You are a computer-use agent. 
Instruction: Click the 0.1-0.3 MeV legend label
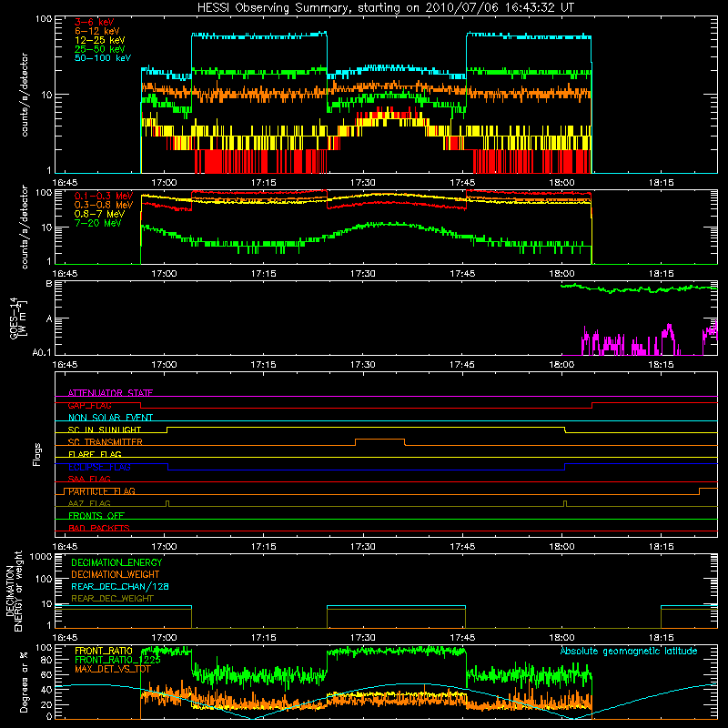(104, 196)
